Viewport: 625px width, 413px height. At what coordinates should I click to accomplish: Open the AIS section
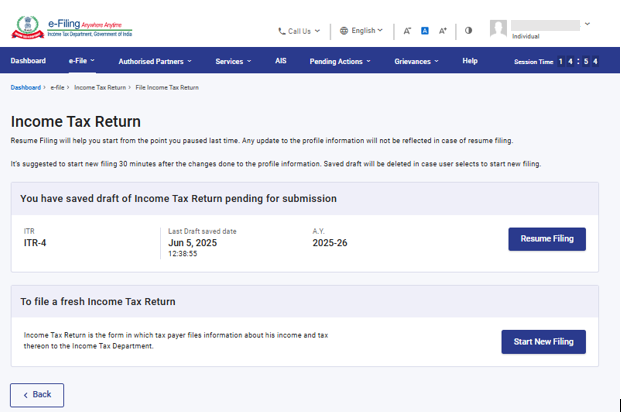pos(281,61)
